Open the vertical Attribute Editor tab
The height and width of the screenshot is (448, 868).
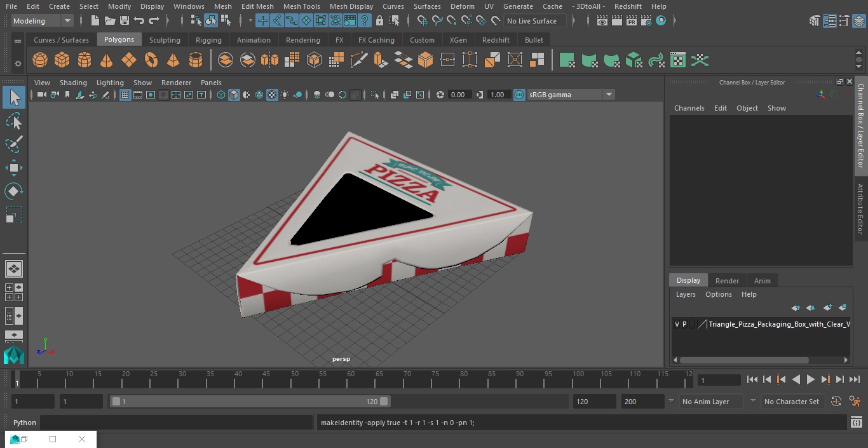(x=860, y=209)
